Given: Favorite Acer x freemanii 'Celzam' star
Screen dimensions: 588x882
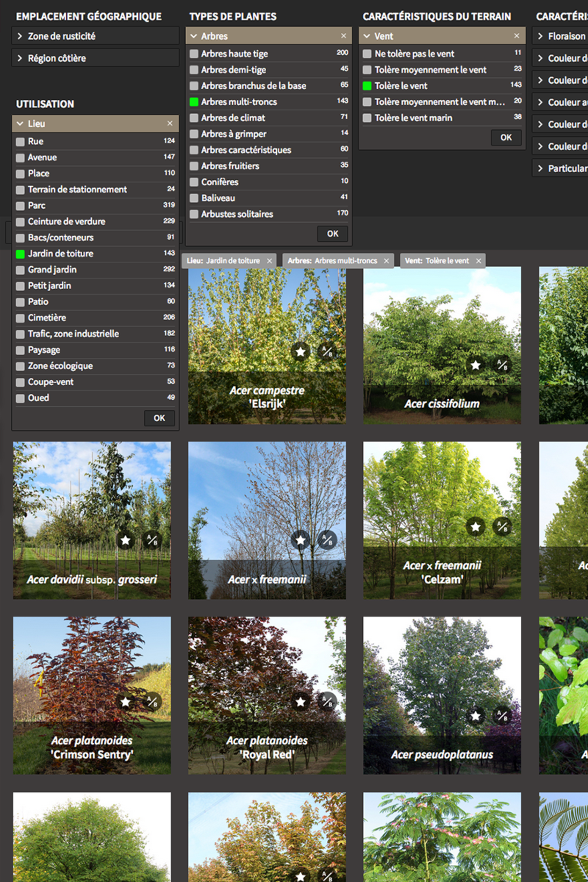Looking at the screenshot, I should (x=475, y=527).
